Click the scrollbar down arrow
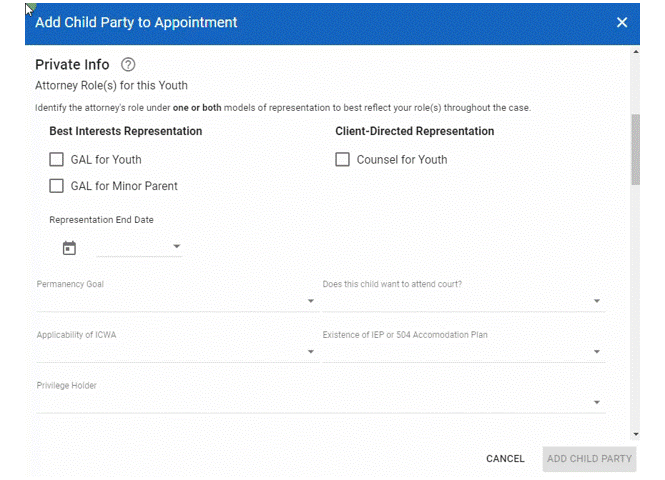 [x=635, y=434]
